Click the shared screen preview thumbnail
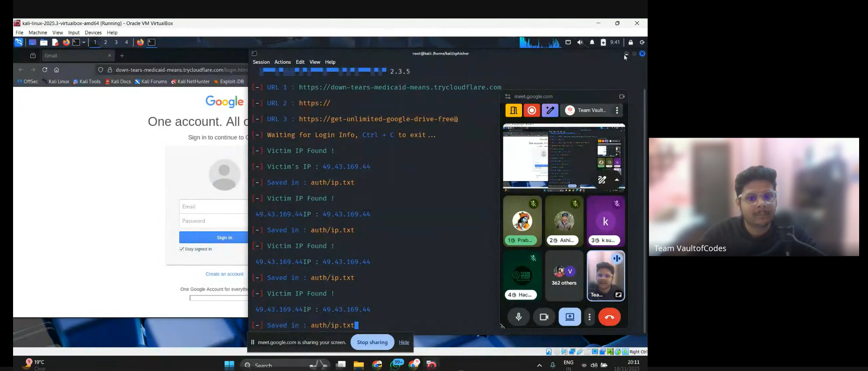Viewport: 868px width, 371px height. tap(564, 157)
